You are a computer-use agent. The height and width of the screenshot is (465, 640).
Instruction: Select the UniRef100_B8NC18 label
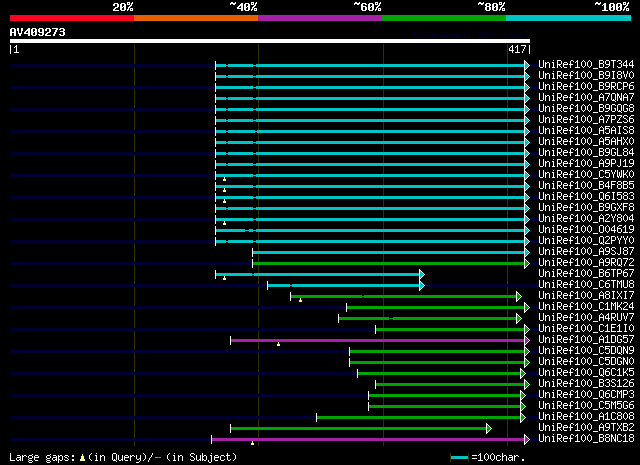(x=586, y=439)
